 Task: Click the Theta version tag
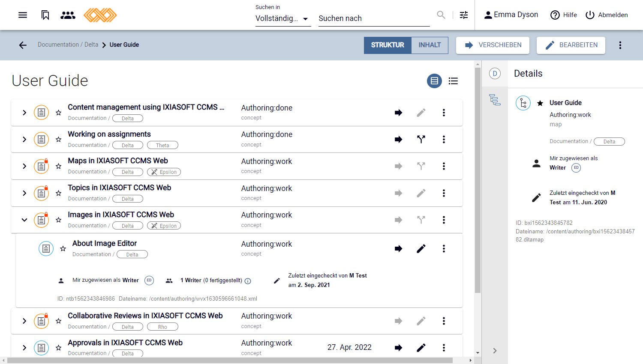[162, 145]
